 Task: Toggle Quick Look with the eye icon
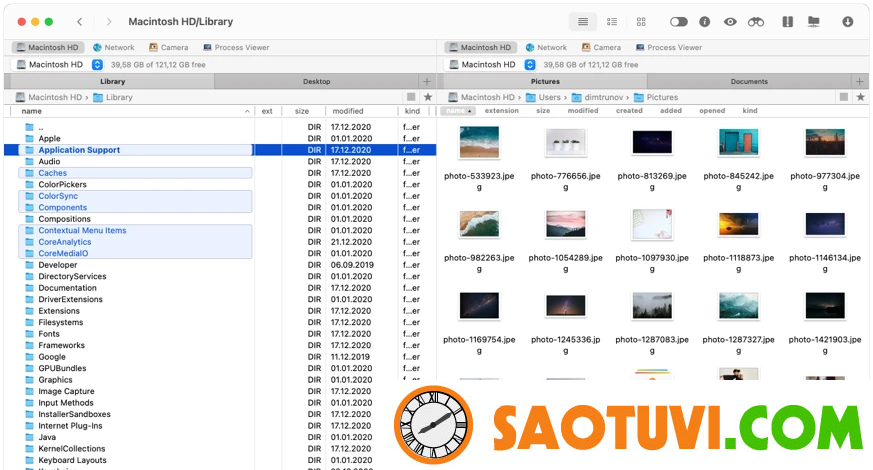(730, 21)
